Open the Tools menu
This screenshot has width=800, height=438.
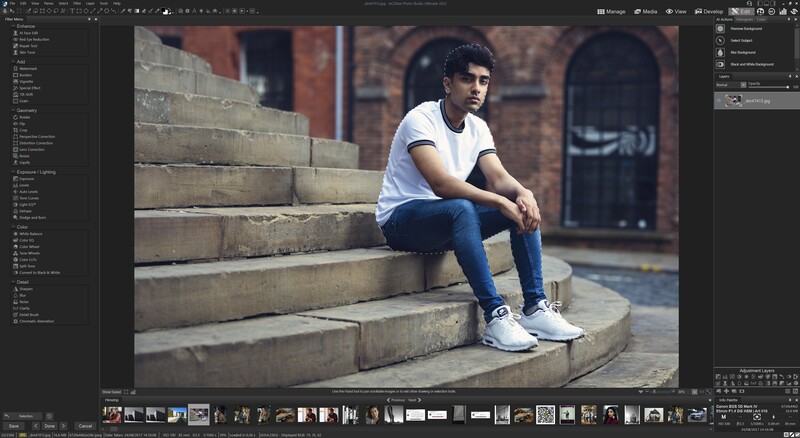[x=104, y=3]
